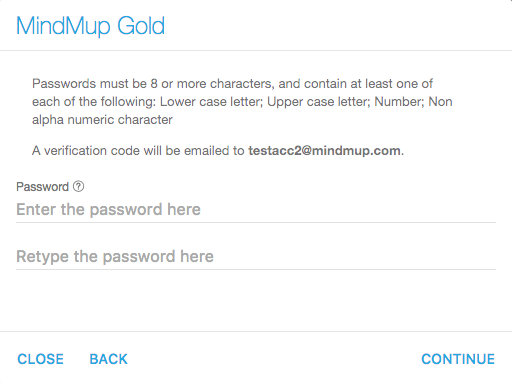
Task: Click the CONTINUE button
Action: tap(458, 359)
